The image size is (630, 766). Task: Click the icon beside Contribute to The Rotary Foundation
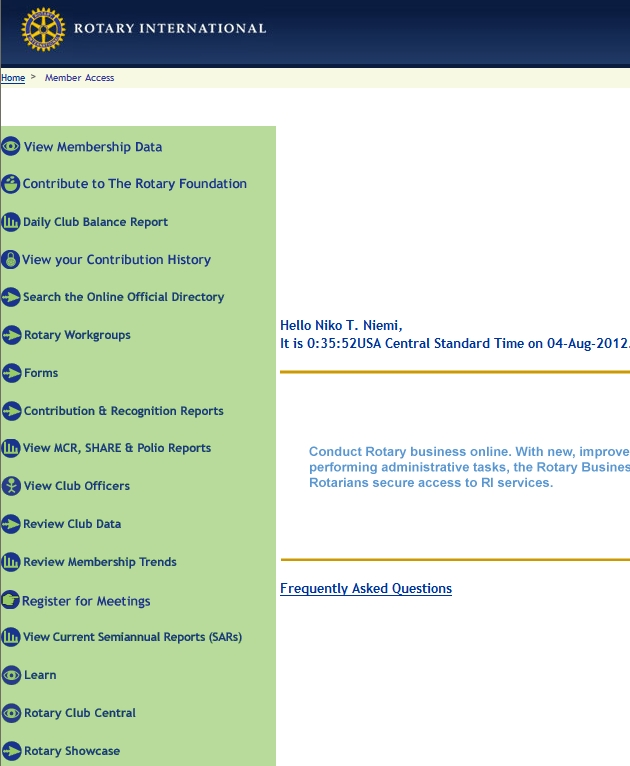(x=11, y=184)
